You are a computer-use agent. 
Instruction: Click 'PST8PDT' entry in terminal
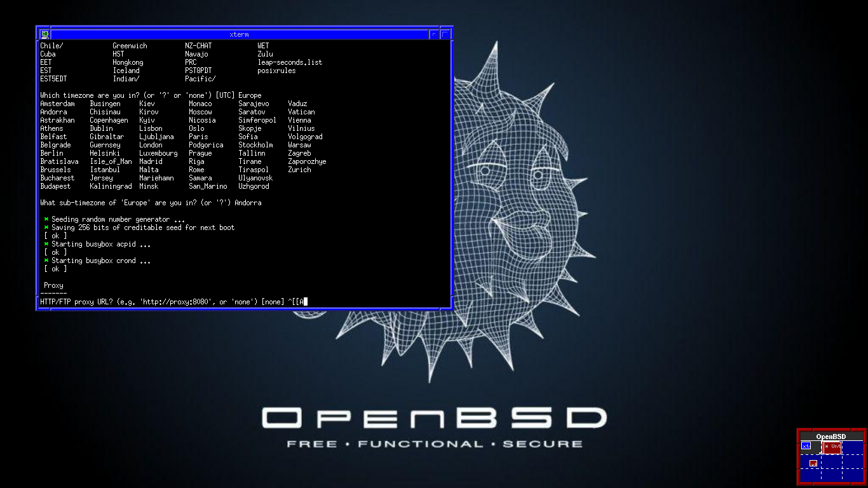[198, 71]
